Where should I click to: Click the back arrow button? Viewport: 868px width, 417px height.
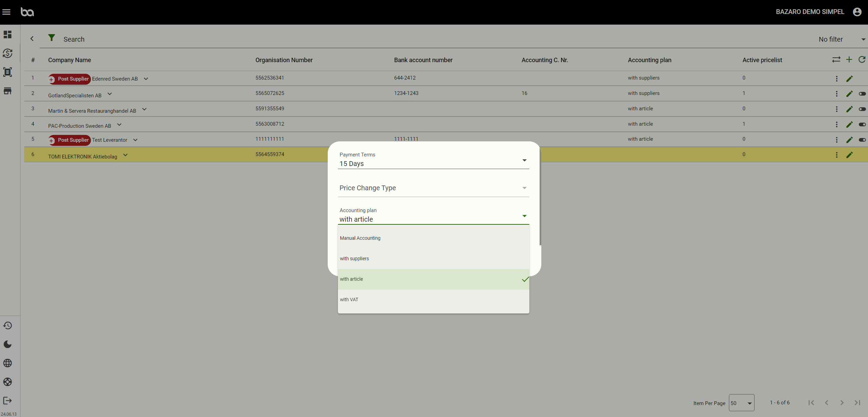(32, 39)
